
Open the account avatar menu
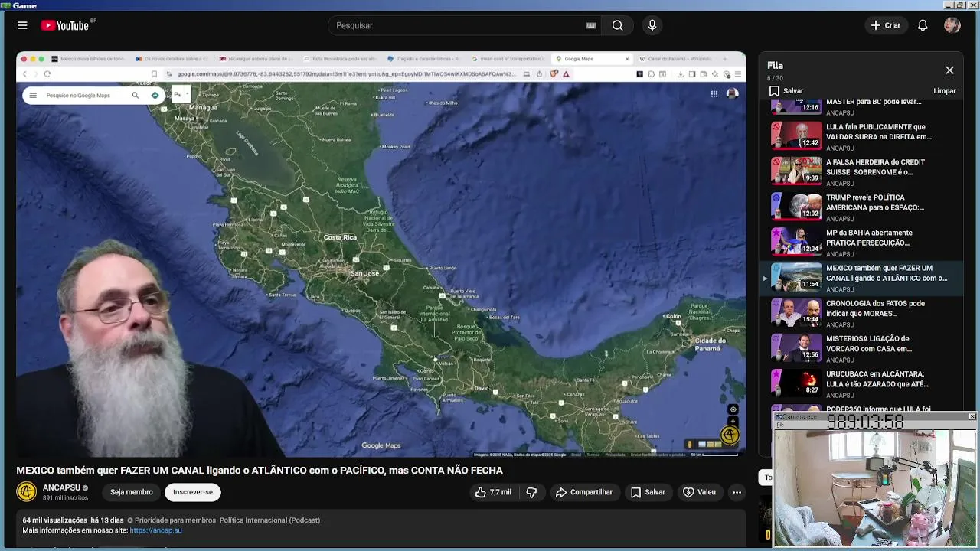click(952, 25)
